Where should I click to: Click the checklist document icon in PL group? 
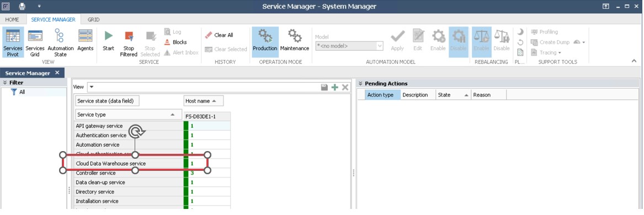pos(520,52)
